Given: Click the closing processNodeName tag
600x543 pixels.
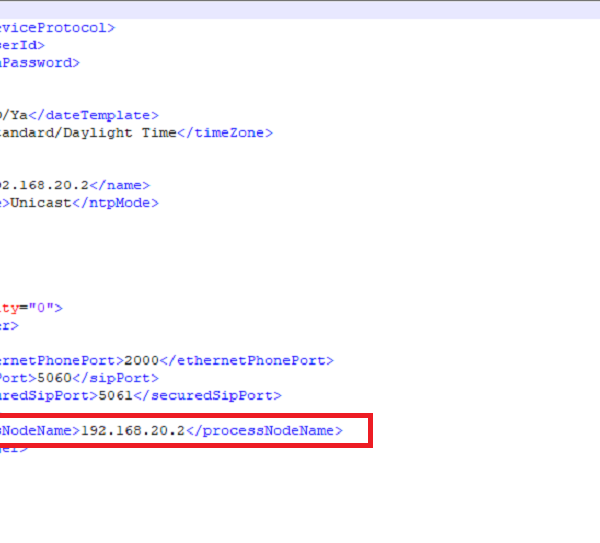Looking at the screenshot, I should click(x=264, y=431).
